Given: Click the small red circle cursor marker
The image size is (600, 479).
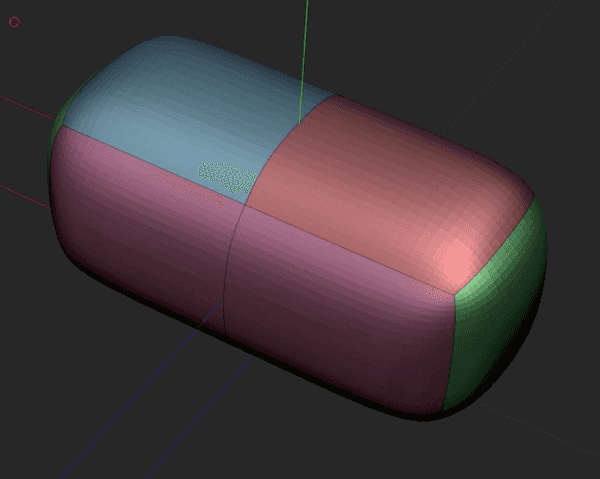Looking at the screenshot, I should (x=14, y=22).
